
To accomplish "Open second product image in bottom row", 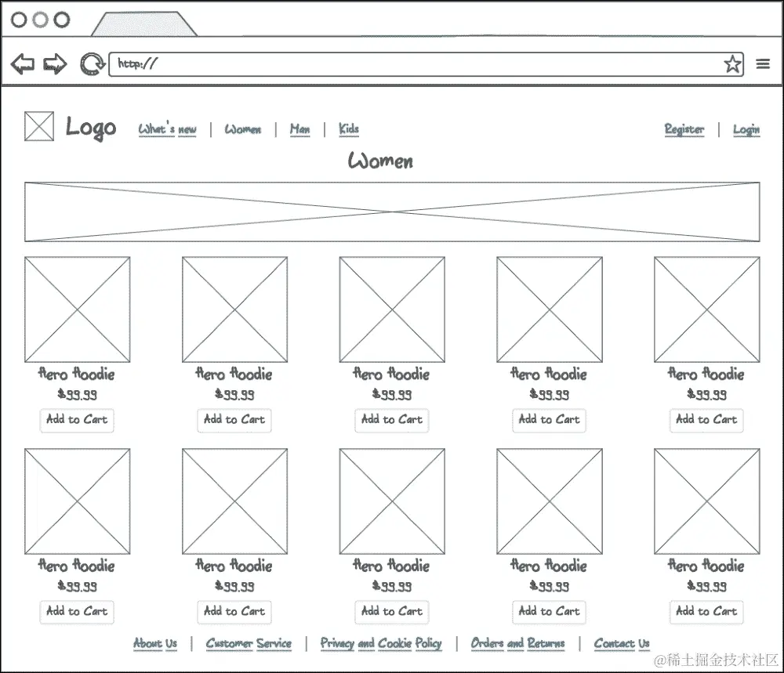I will click(x=234, y=501).
